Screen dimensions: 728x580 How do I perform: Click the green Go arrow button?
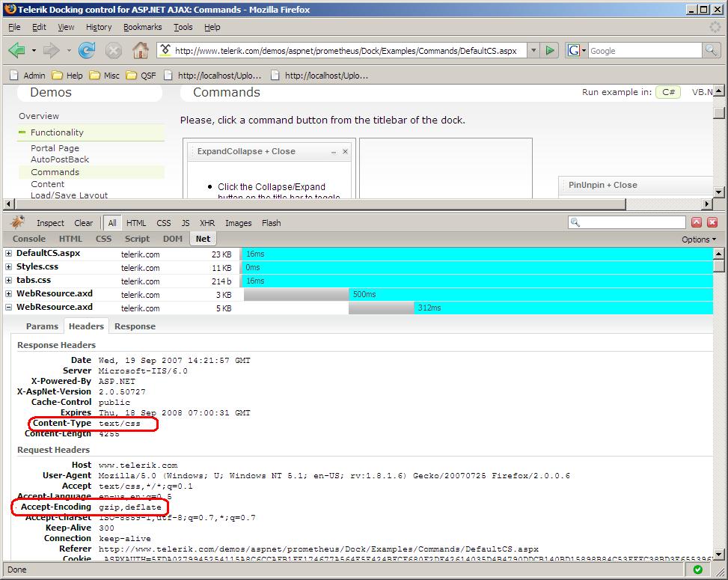550,50
